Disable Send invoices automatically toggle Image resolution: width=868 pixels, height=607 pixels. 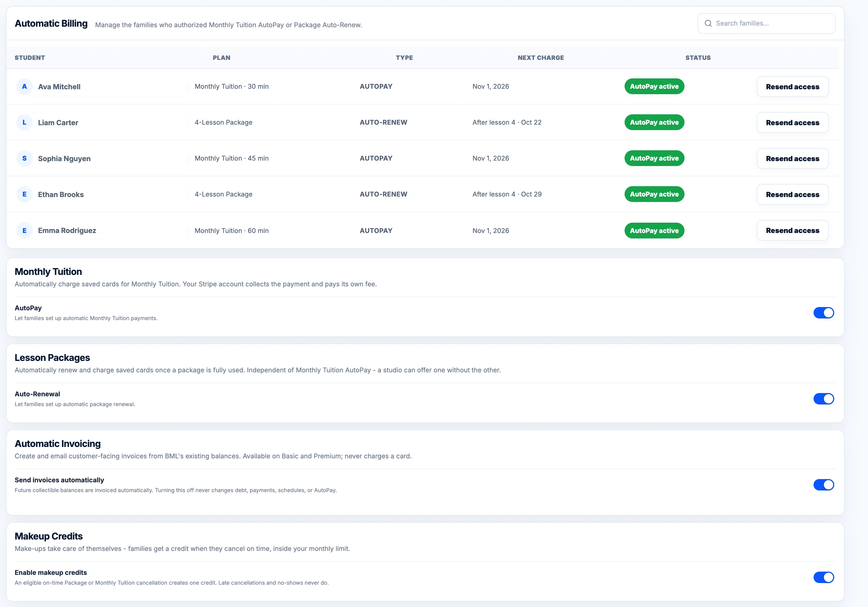point(824,485)
